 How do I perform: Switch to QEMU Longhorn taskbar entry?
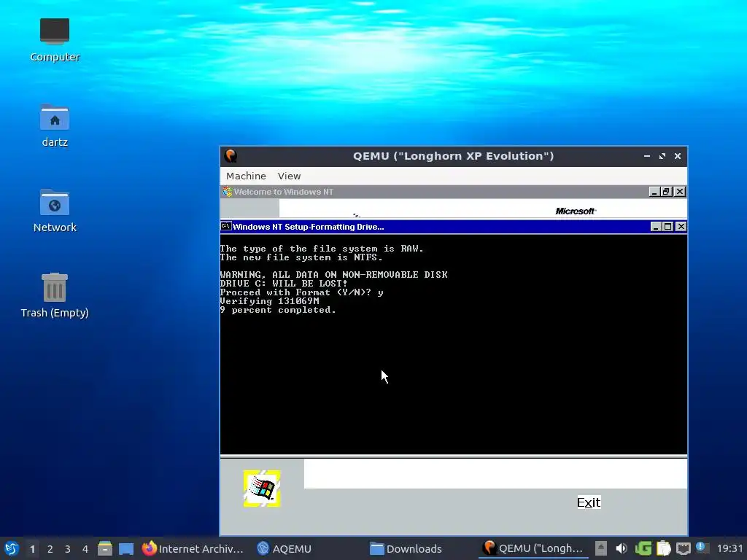pyautogui.click(x=533, y=548)
